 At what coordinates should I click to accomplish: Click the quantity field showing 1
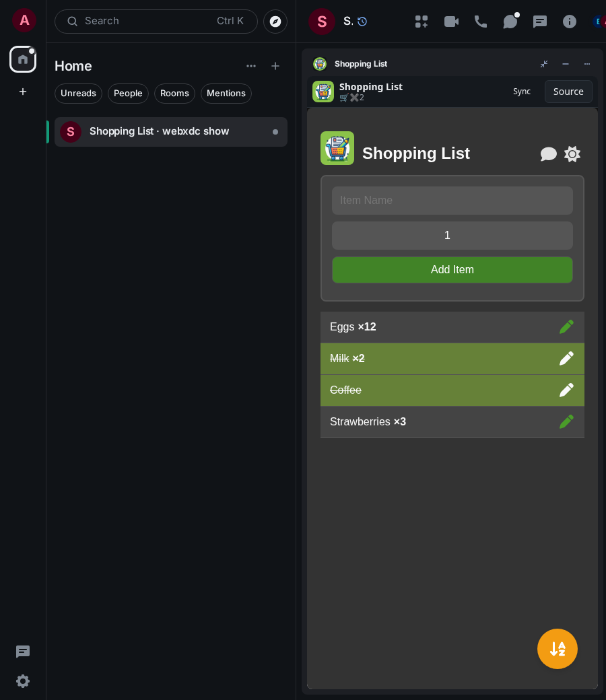(452, 236)
